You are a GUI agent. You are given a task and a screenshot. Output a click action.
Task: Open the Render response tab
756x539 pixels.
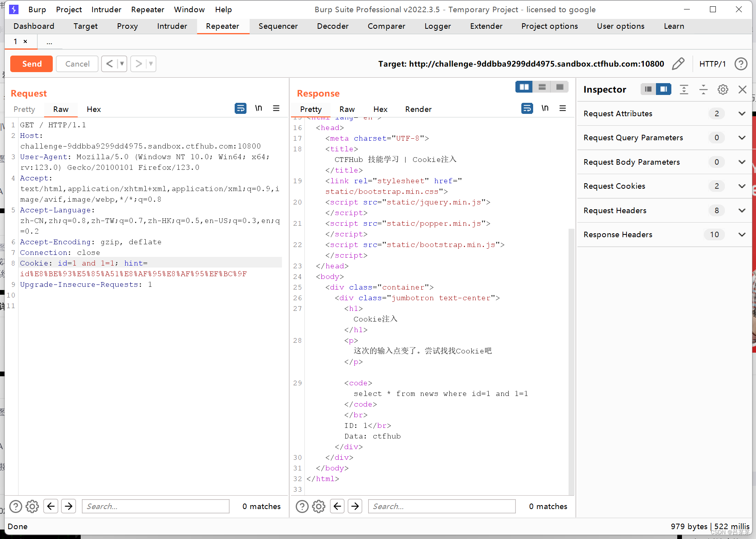click(x=418, y=109)
